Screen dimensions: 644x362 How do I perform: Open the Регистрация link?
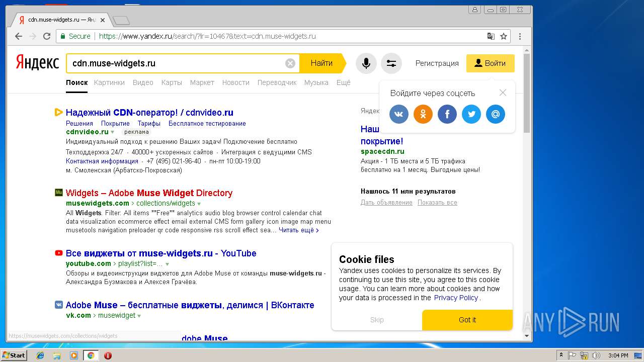[437, 63]
